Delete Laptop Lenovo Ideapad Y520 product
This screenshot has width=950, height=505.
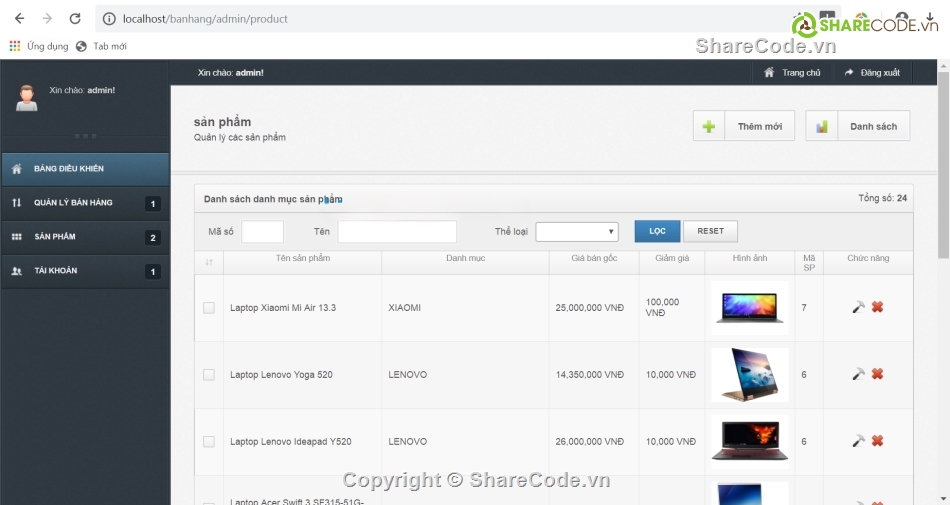877,441
